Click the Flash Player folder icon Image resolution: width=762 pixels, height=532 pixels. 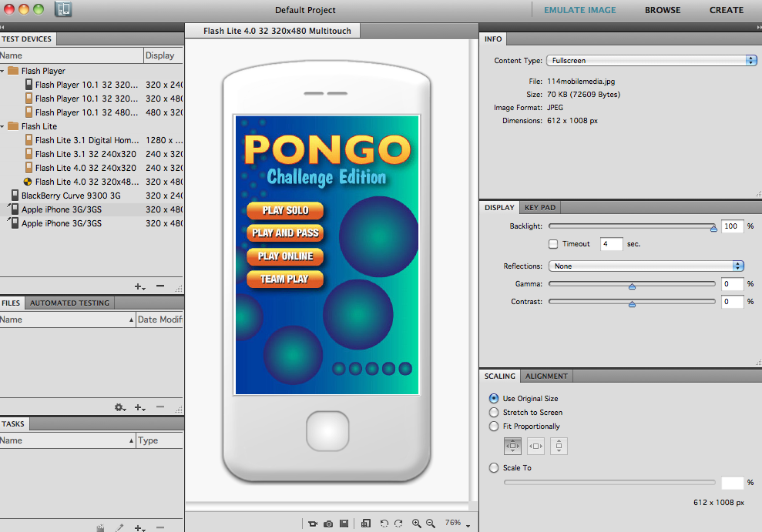pyautogui.click(x=13, y=71)
